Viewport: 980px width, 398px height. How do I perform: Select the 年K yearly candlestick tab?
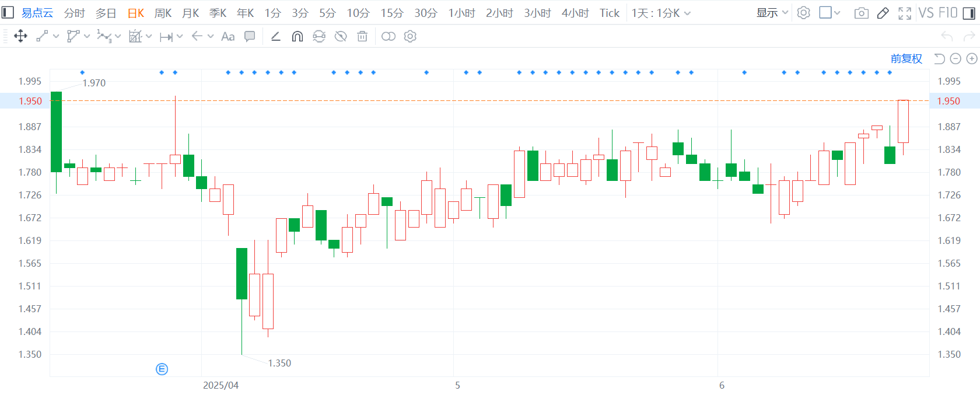246,13
